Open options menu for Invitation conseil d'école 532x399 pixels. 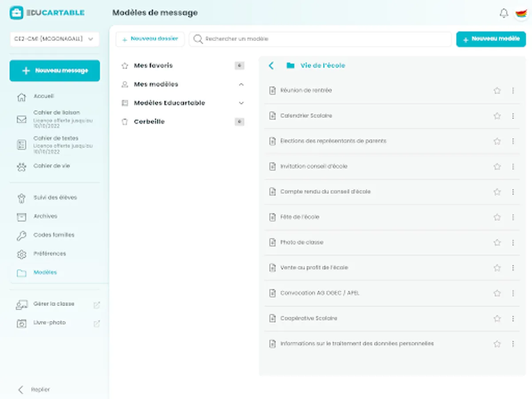(513, 166)
